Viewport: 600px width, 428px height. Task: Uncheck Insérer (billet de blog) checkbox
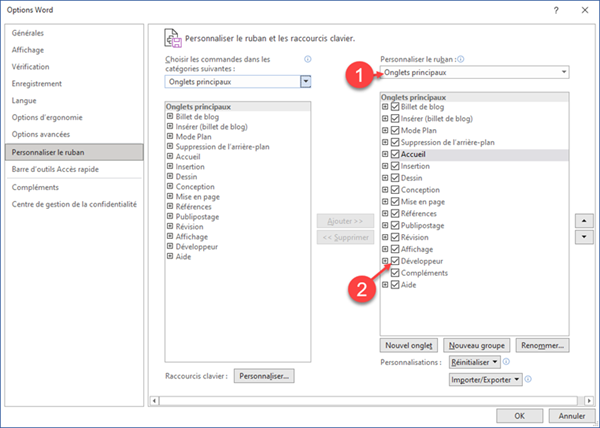pyautogui.click(x=395, y=119)
